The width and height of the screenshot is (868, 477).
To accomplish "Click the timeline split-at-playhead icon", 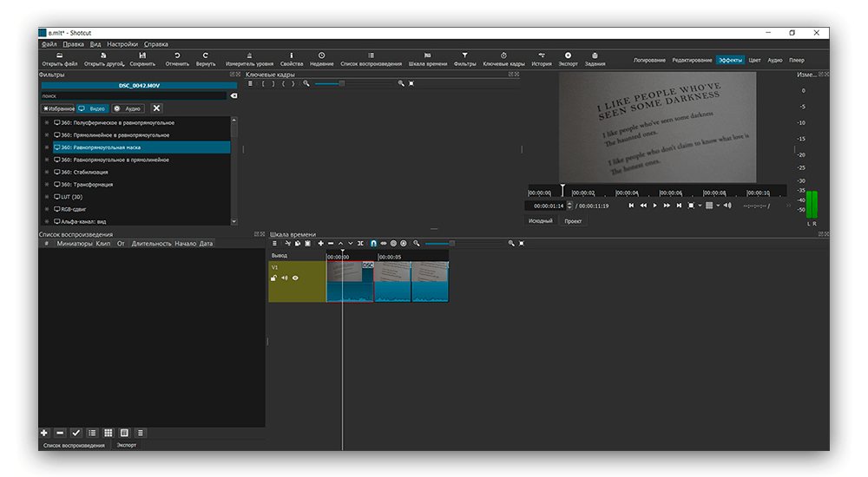I will pos(360,244).
